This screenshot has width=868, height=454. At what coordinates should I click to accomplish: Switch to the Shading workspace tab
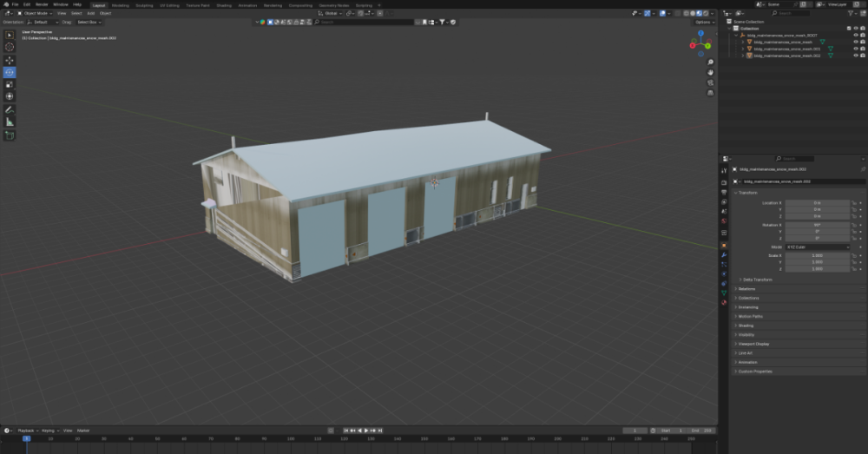[224, 4]
